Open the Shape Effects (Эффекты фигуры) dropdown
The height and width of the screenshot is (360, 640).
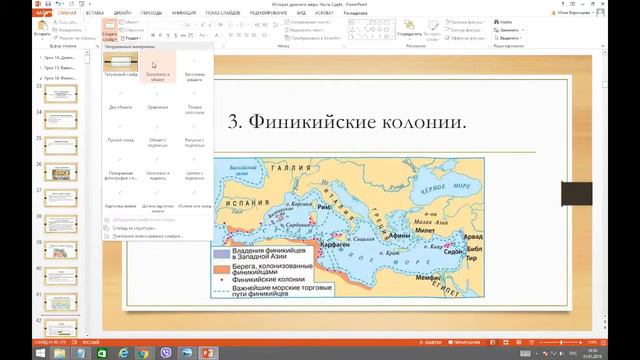tap(465, 38)
